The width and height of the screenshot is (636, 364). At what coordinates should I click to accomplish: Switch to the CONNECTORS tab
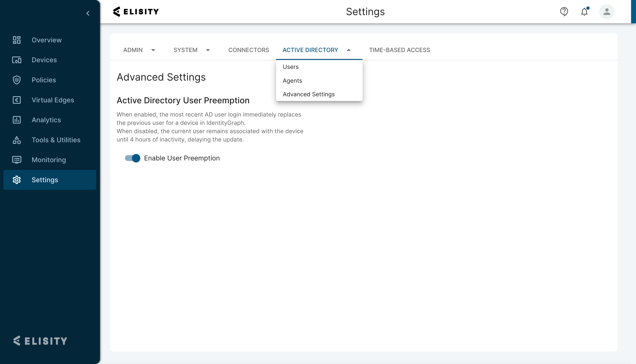pos(249,50)
